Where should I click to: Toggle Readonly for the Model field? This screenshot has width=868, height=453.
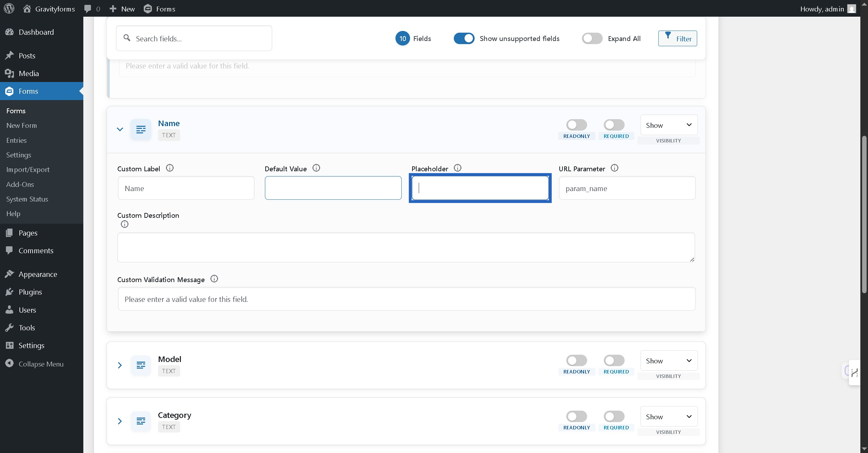point(576,360)
